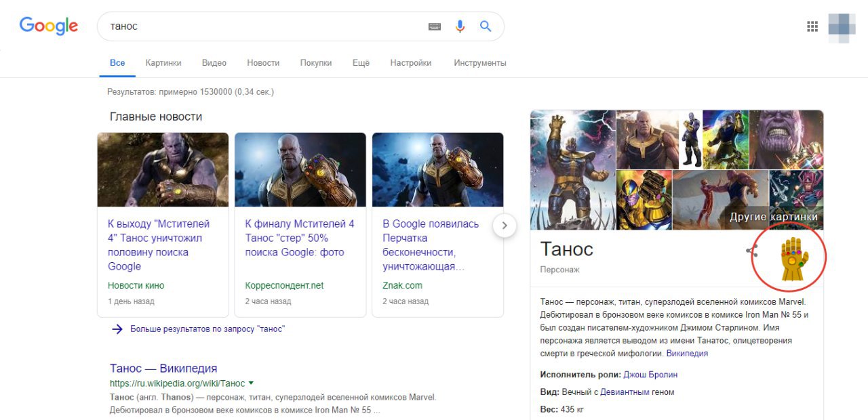Click the Главные новости heading
868x420 pixels.
[156, 117]
